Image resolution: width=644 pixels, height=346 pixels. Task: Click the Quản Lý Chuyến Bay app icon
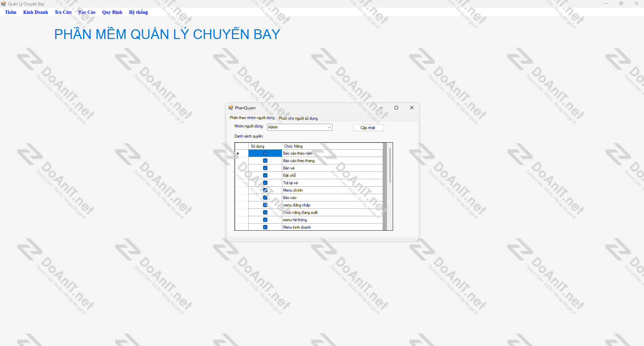tap(3, 4)
